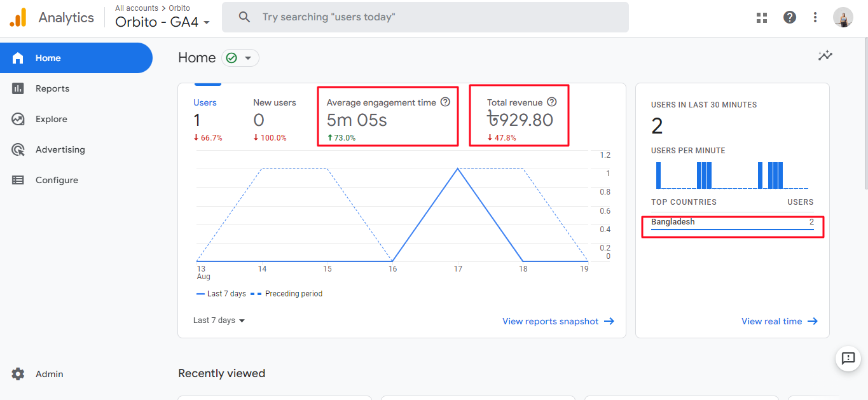Open the Help question mark icon
Screen dimensions: 868x400
point(790,17)
